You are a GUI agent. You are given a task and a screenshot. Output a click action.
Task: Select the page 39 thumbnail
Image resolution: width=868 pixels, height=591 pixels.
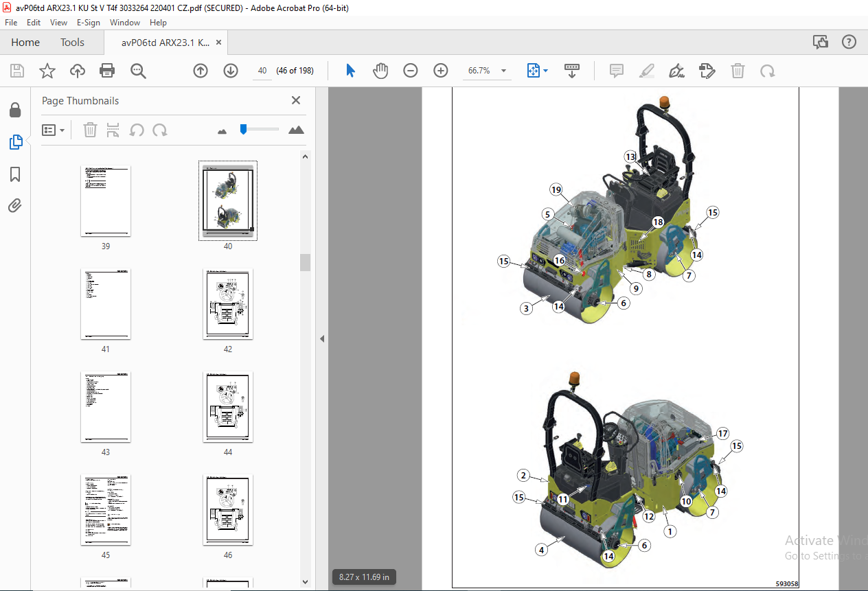[106, 201]
